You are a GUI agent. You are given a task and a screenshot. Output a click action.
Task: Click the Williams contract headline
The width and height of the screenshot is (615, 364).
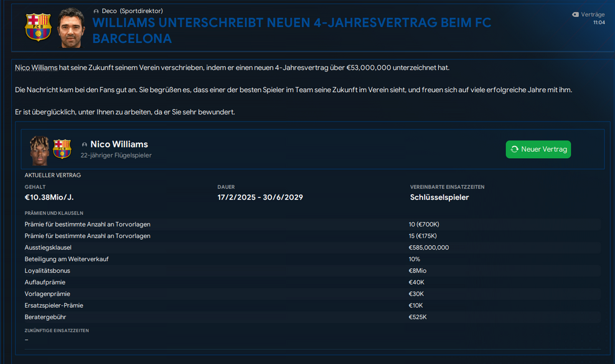pos(291,30)
